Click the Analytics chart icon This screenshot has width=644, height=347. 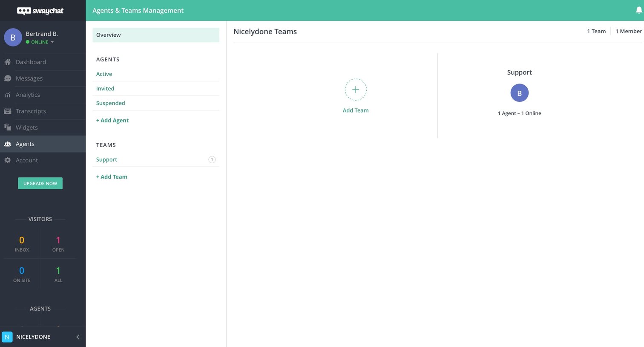8,95
